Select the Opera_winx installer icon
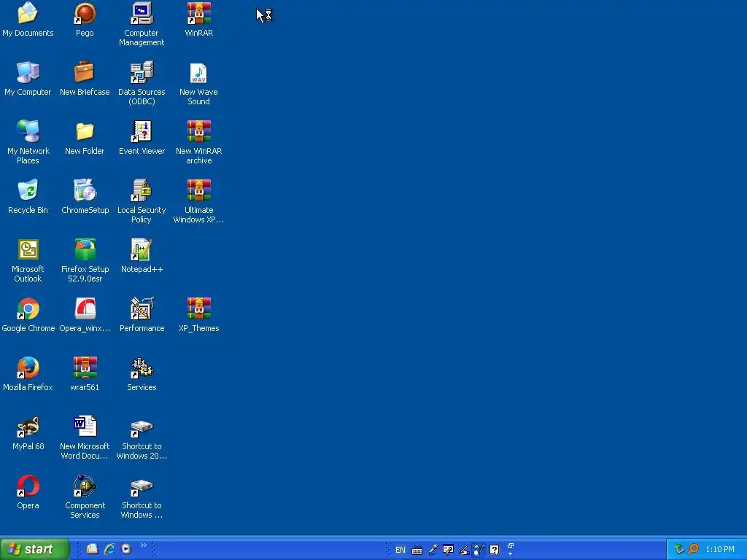This screenshot has width=747, height=560. 85,315
